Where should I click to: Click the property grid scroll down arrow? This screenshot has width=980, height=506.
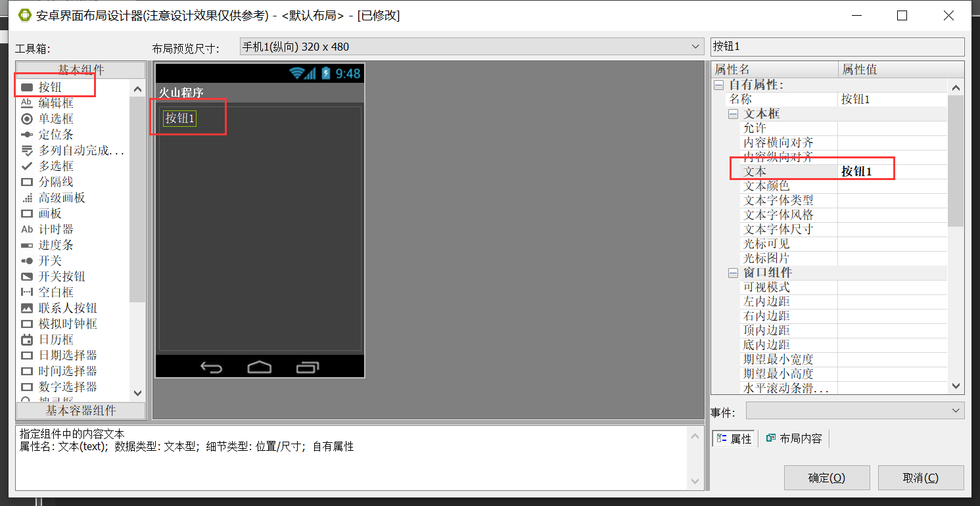click(x=956, y=387)
